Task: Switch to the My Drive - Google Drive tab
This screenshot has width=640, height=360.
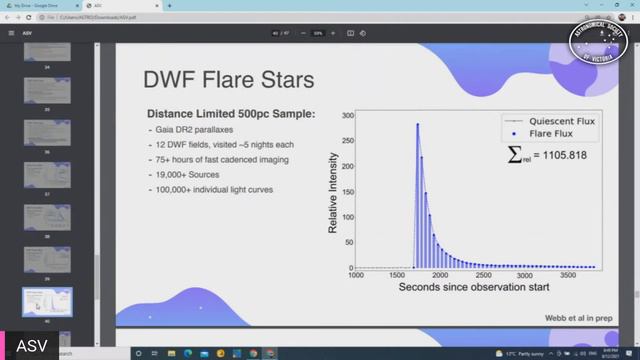Action: [41, 6]
